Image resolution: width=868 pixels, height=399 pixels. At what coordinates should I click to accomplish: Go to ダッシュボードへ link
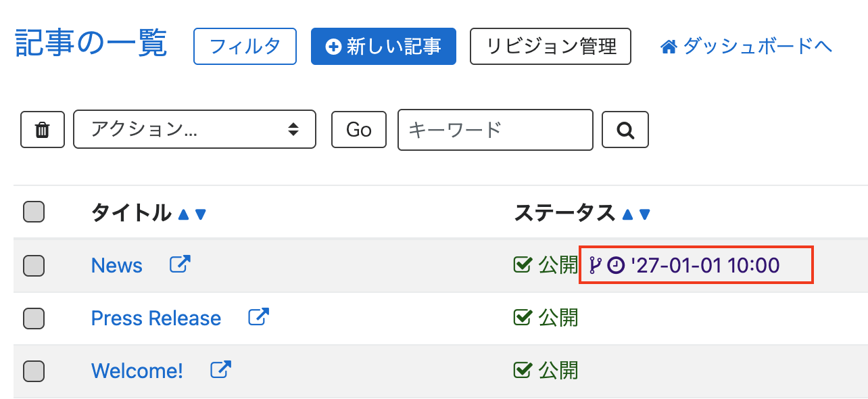[x=746, y=46]
